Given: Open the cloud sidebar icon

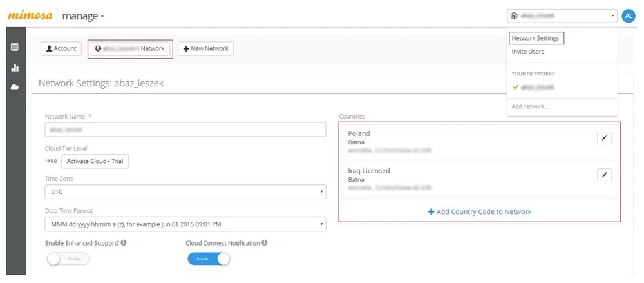Looking at the screenshot, I should point(14,87).
